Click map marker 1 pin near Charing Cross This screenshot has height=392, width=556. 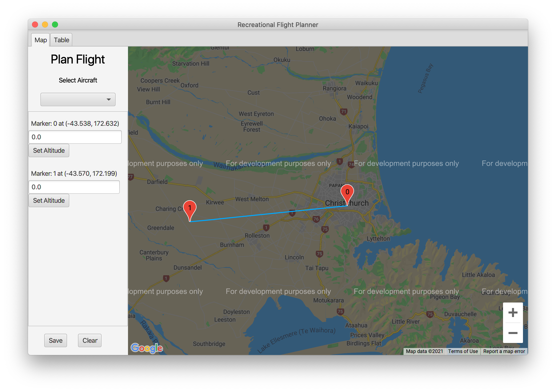190,210
